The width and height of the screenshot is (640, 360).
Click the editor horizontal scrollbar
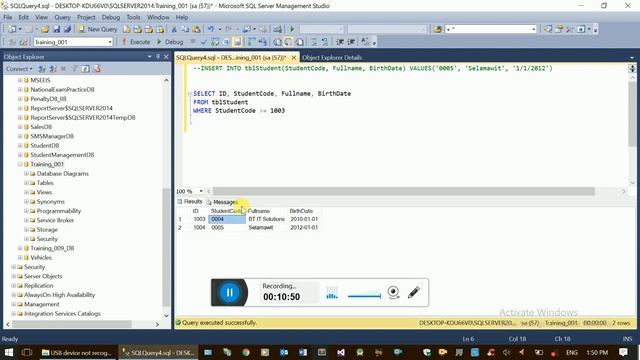click(404, 191)
